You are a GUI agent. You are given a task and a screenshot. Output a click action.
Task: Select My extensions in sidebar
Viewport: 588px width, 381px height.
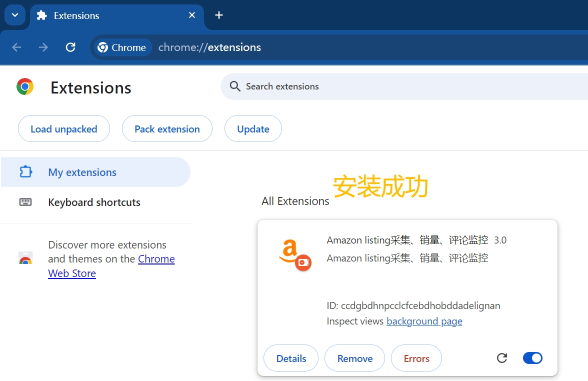(95, 172)
